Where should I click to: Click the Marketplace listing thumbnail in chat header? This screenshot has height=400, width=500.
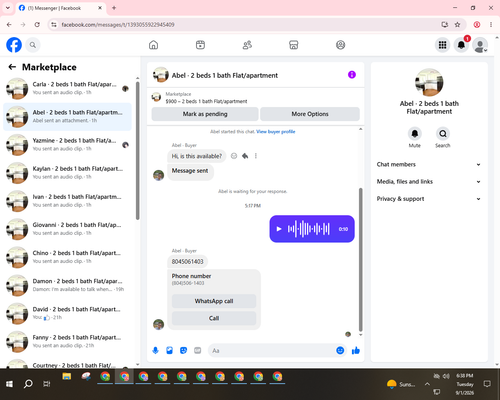[x=156, y=97]
